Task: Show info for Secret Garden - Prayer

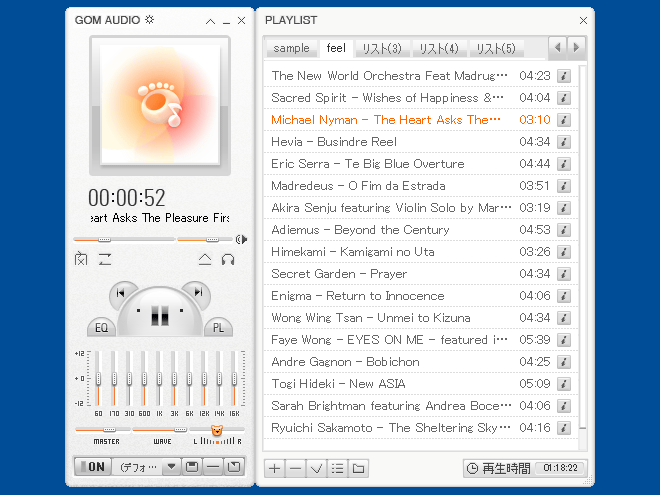Action: (x=564, y=274)
